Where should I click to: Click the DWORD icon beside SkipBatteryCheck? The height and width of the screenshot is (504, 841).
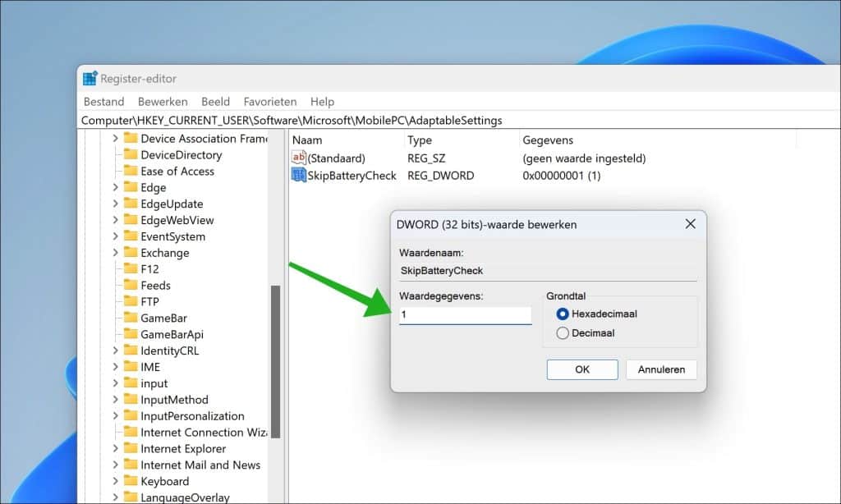[299, 175]
